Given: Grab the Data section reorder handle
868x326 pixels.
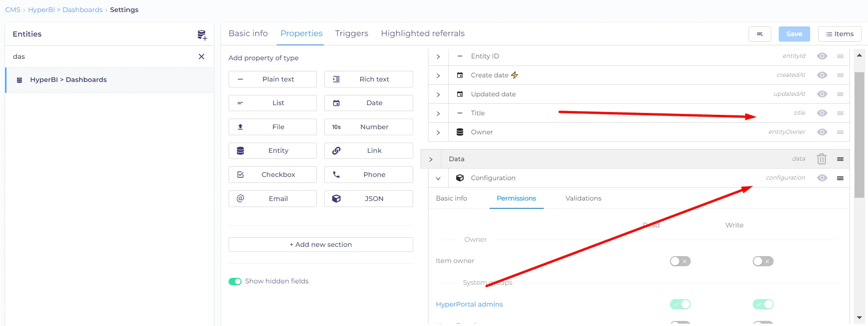Looking at the screenshot, I should 840,159.
